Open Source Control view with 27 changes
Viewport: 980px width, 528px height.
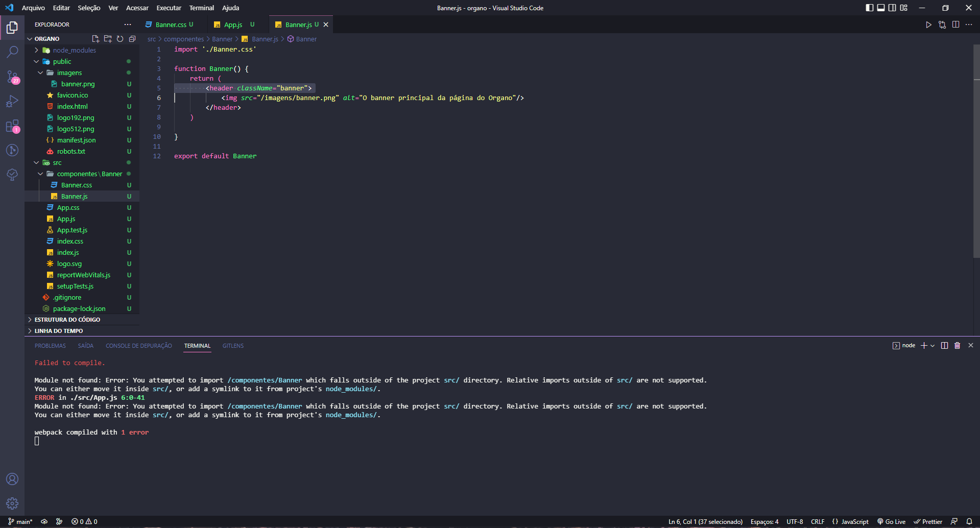pyautogui.click(x=12, y=77)
